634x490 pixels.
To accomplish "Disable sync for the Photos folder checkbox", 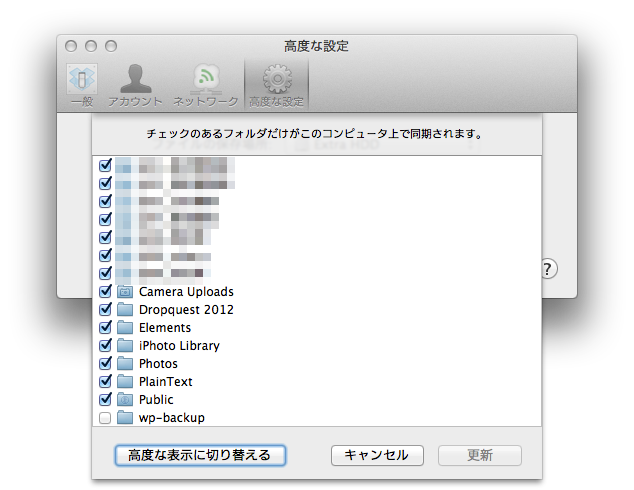I will coord(105,364).
